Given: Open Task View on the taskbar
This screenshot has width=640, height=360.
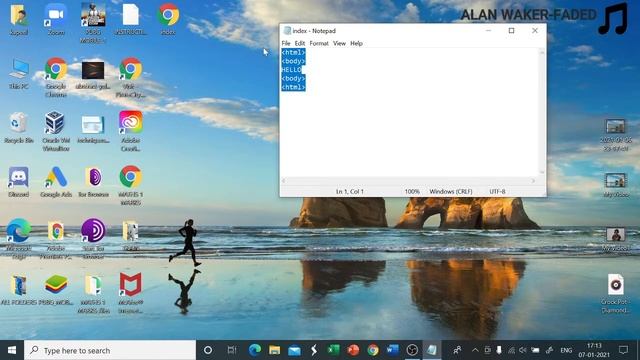Looking at the screenshot, I should (232, 350).
